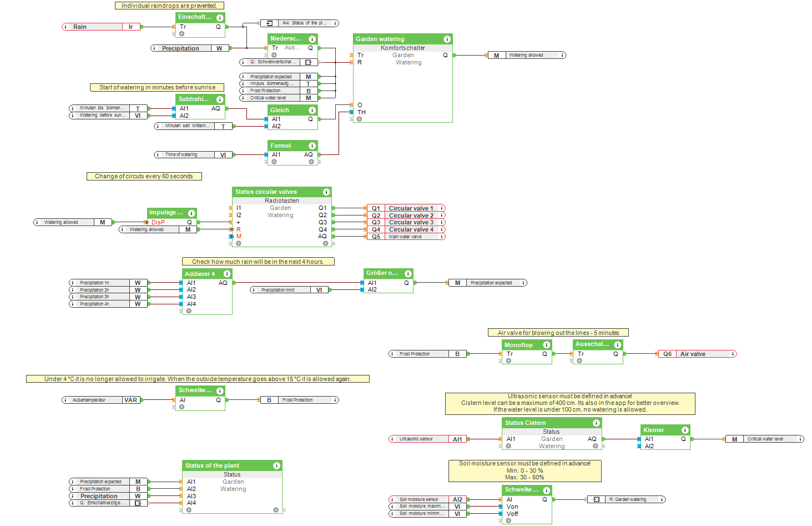Click the input-side plus icon on Formel block
812x526 pixels.
[274, 162]
